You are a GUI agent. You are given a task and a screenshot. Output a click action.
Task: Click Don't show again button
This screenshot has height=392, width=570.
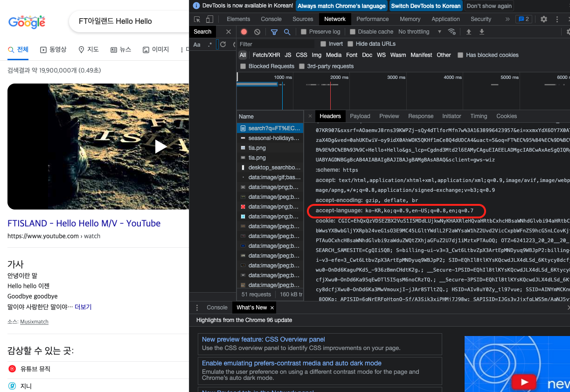489,6
